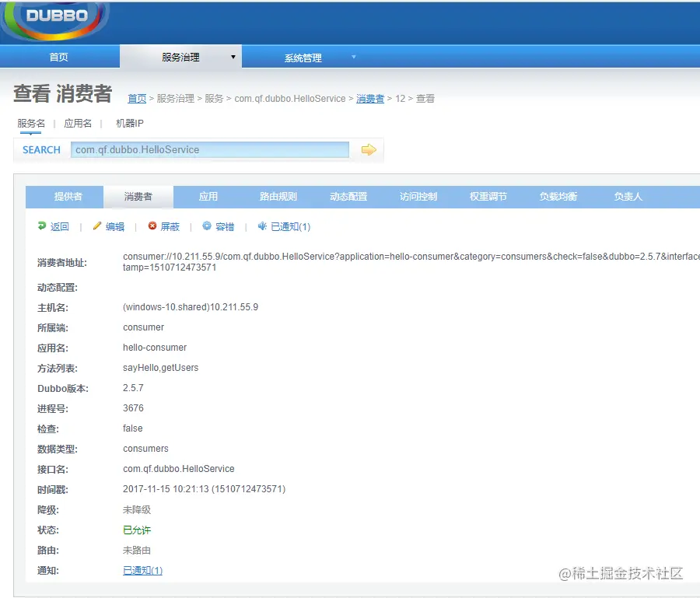Click the SEARCH label
The width and height of the screenshot is (700, 598).
[x=41, y=150]
